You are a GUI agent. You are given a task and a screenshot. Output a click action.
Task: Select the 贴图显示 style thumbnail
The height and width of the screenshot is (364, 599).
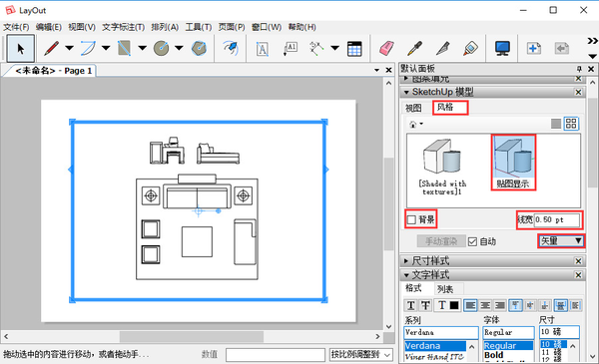point(513,163)
